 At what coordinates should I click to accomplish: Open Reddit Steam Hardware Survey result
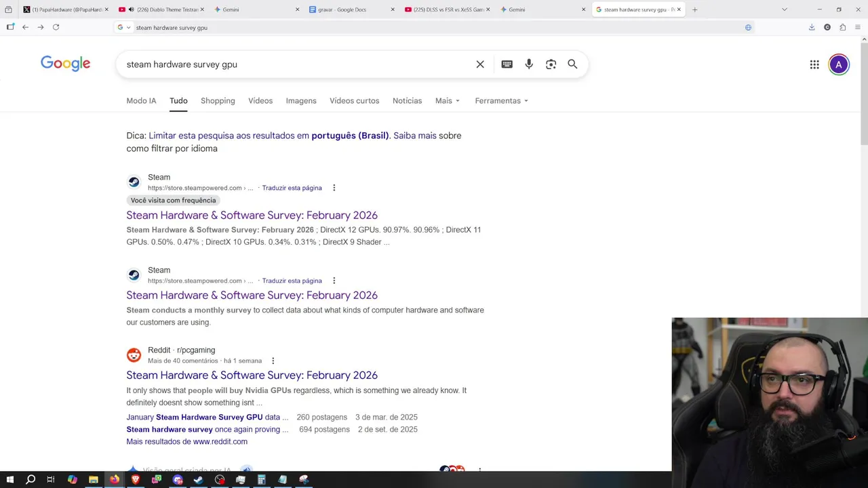coord(252,375)
